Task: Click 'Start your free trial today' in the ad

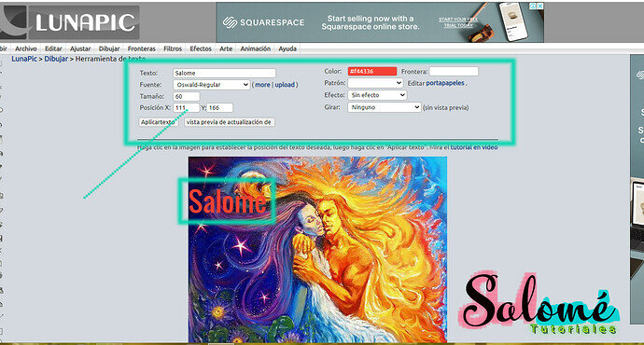Action: (458, 22)
